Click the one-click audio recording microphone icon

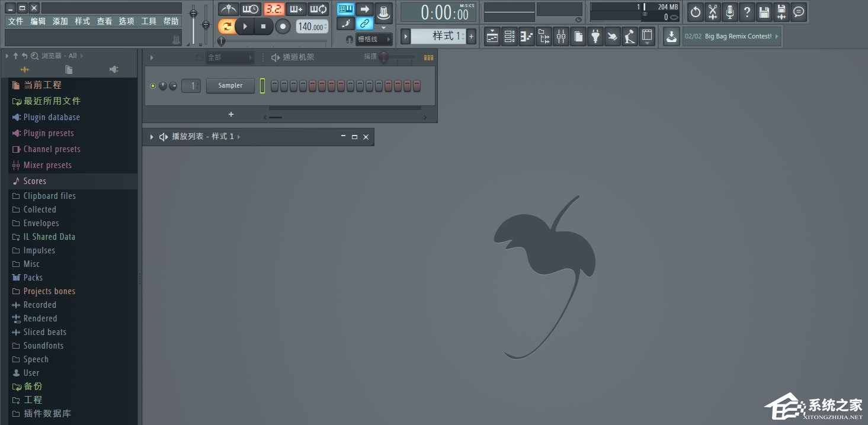pyautogui.click(x=729, y=11)
